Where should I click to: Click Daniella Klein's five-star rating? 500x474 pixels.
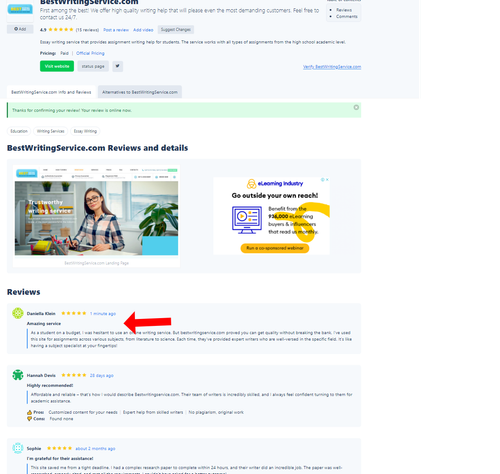coord(74,313)
